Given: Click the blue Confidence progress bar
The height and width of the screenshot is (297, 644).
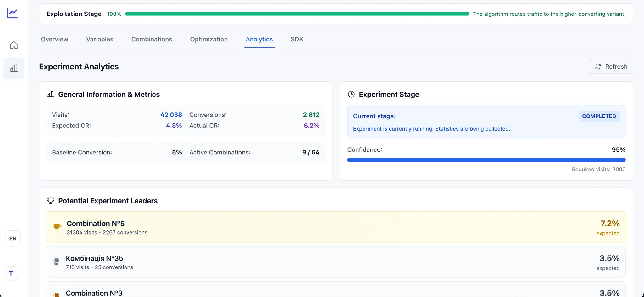Looking at the screenshot, I should pos(486,160).
